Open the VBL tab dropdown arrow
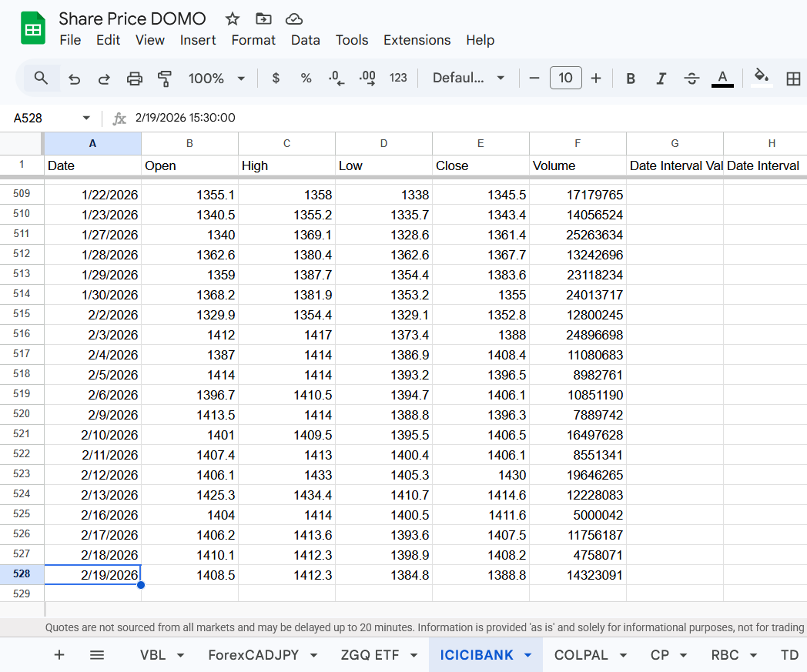This screenshot has height=672, width=807. tap(181, 655)
